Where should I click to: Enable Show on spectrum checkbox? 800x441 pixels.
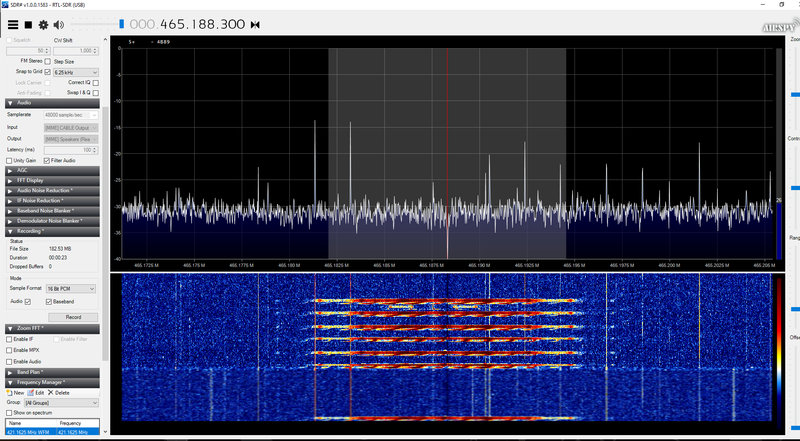tap(9, 413)
